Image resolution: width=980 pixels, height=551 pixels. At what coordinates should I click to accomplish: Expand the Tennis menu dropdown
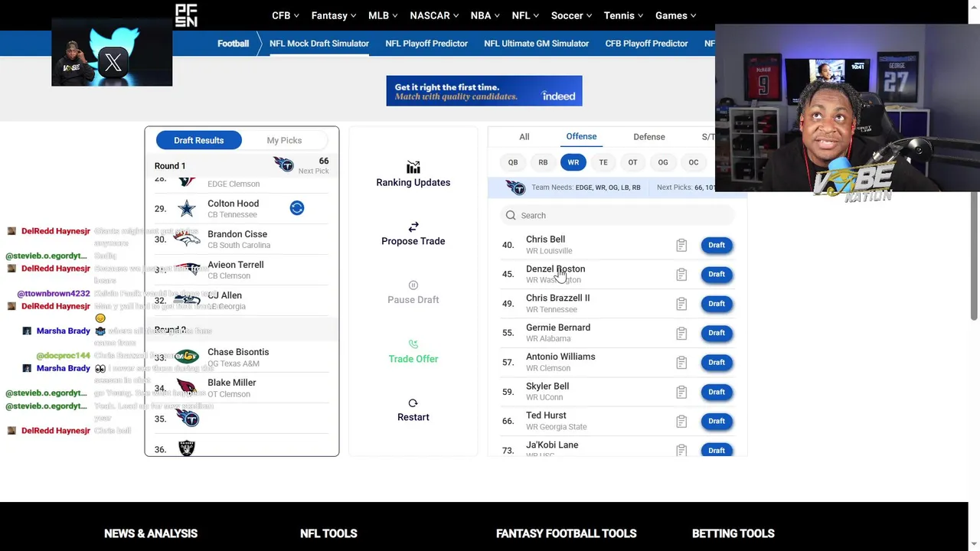[624, 15]
